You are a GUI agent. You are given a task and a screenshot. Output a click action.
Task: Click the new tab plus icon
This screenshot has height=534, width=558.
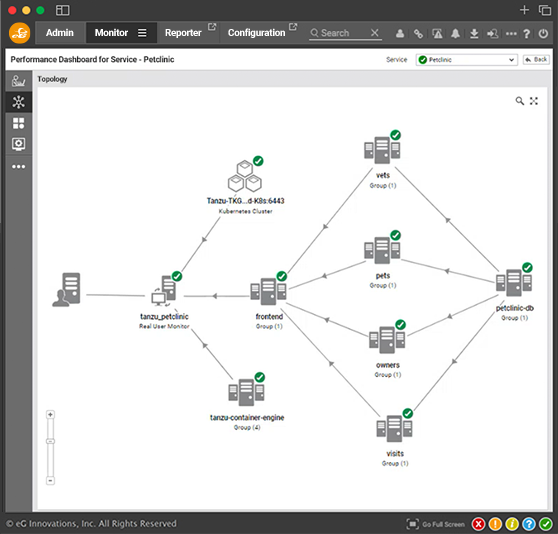pyautogui.click(x=524, y=10)
